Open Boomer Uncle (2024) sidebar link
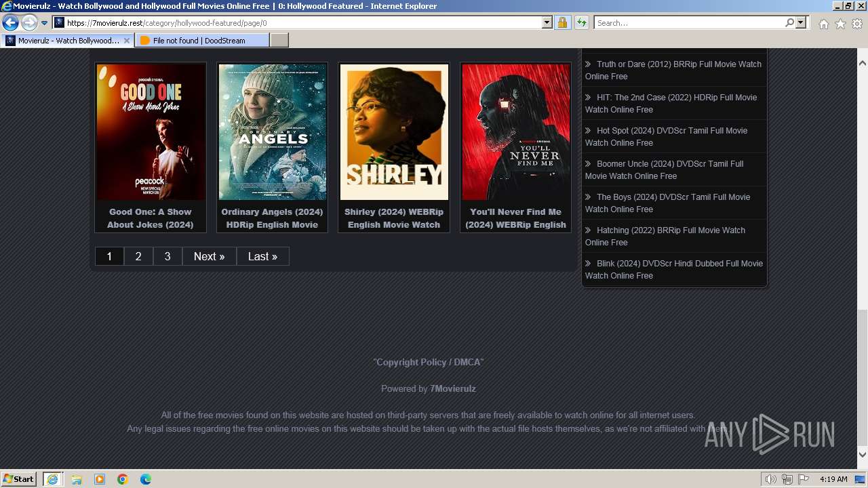868x488 pixels. (665, 169)
